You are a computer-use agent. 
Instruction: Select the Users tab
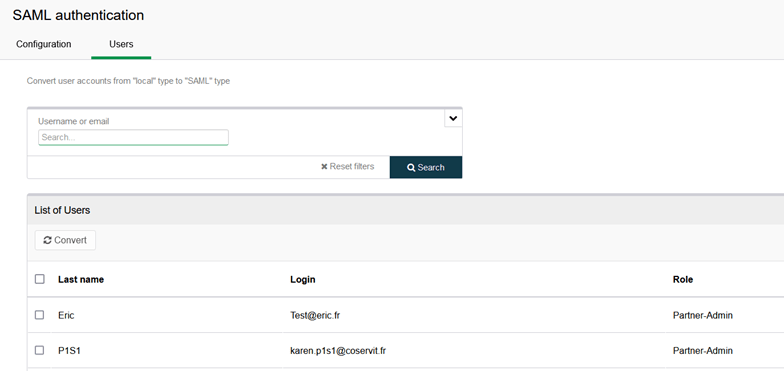click(x=121, y=44)
